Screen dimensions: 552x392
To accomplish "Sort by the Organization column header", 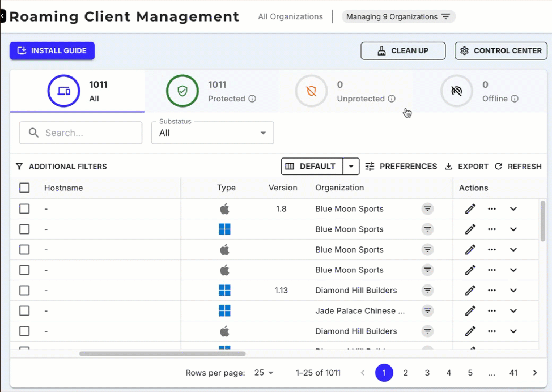I will coord(339,188).
